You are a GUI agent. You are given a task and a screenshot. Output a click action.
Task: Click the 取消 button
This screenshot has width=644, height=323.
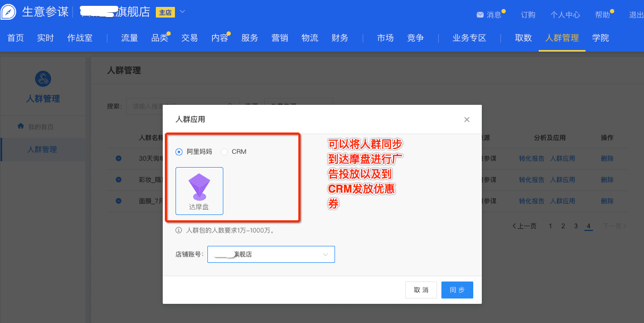pos(421,290)
